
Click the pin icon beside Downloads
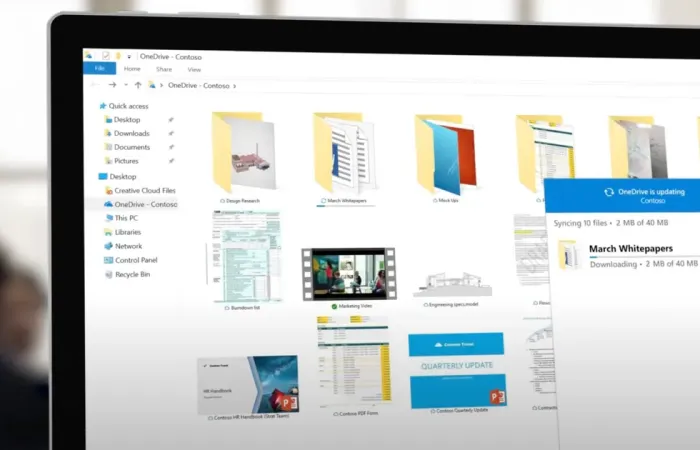click(171, 133)
